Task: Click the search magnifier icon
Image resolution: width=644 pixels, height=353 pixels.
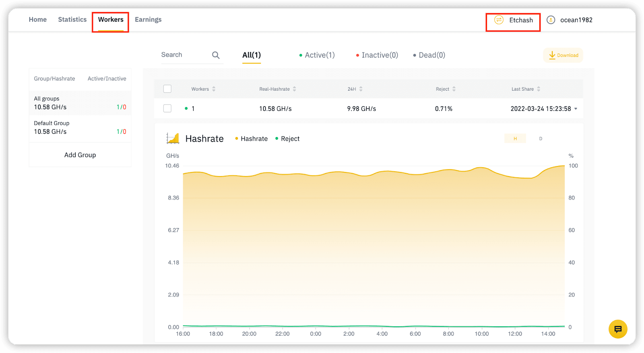Action: tap(216, 55)
